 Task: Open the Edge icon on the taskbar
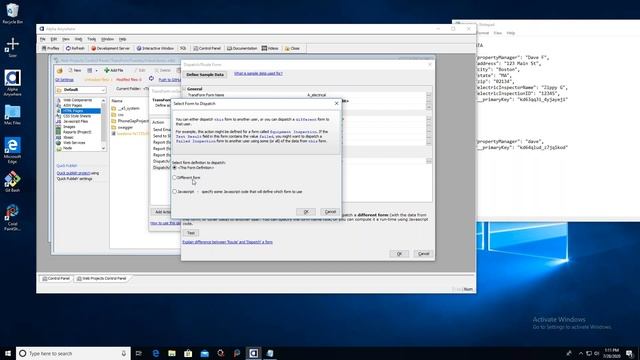click(156, 353)
